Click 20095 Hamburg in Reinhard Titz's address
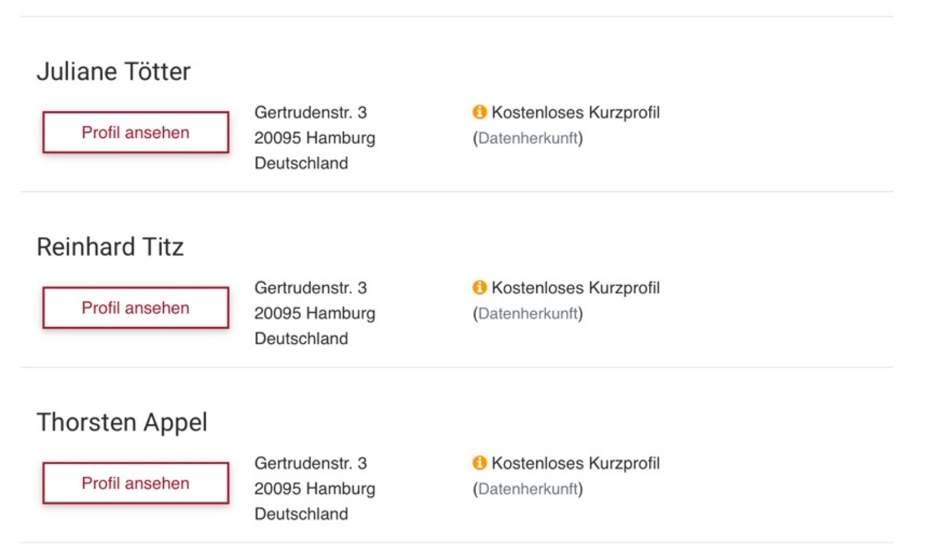This screenshot has height=560, width=932. (x=315, y=313)
